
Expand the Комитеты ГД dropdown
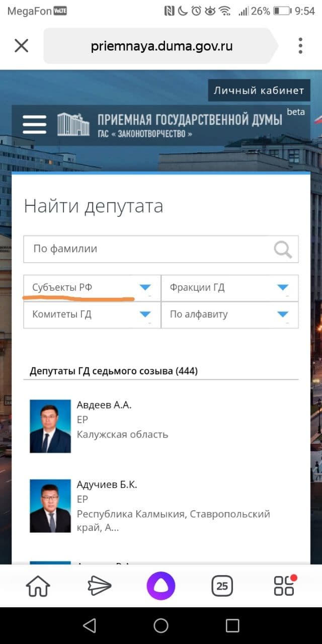(x=92, y=314)
